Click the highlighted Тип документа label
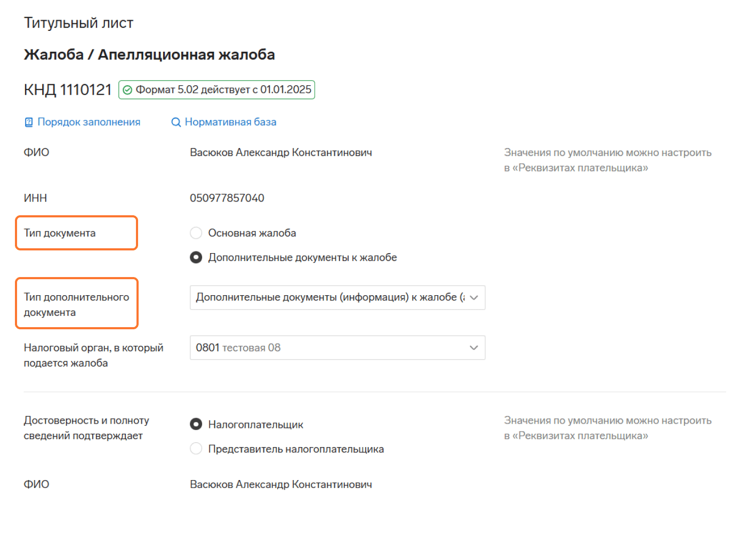Screen dimensions: 756x536 point(60,233)
